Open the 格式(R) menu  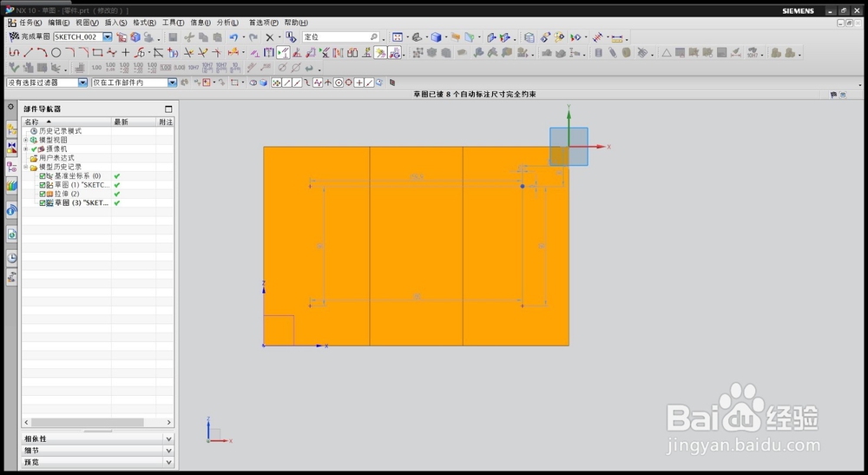pyautogui.click(x=144, y=23)
